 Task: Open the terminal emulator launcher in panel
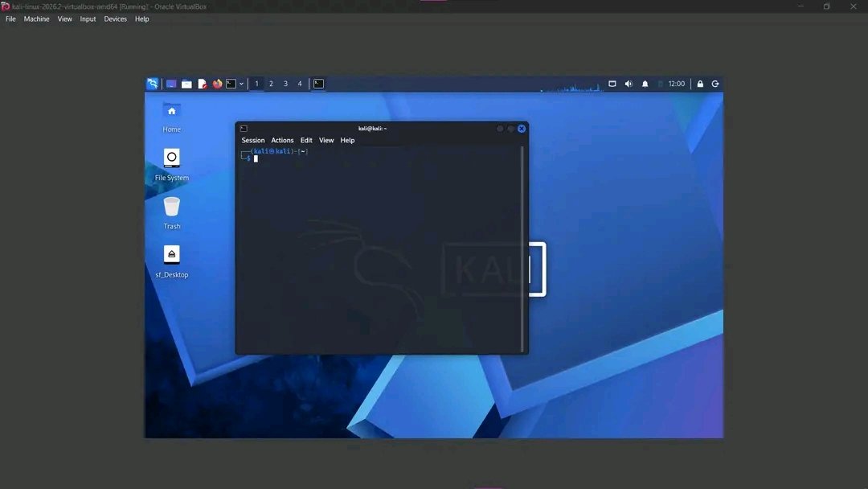(231, 84)
